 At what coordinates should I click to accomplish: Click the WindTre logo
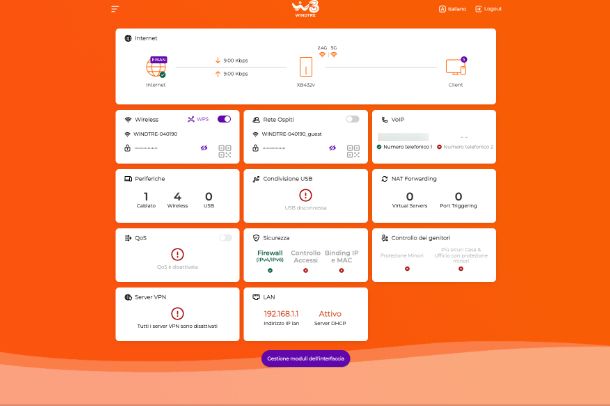305,9
